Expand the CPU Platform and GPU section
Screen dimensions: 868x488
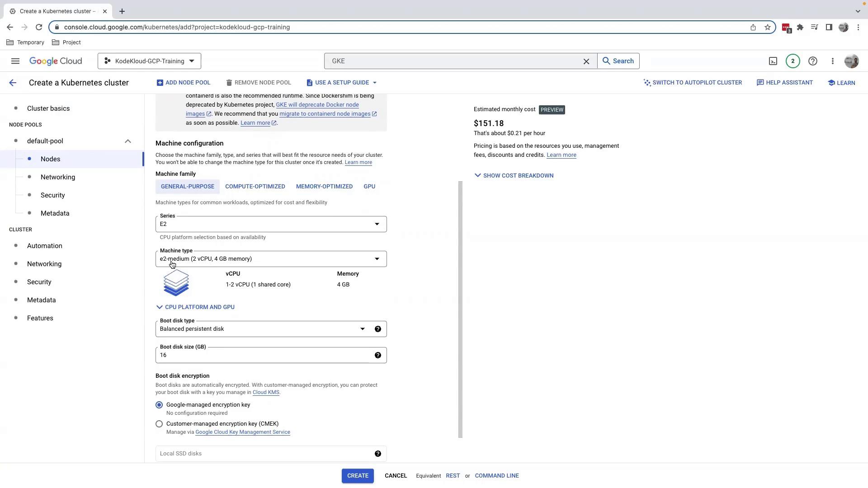(x=195, y=307)
